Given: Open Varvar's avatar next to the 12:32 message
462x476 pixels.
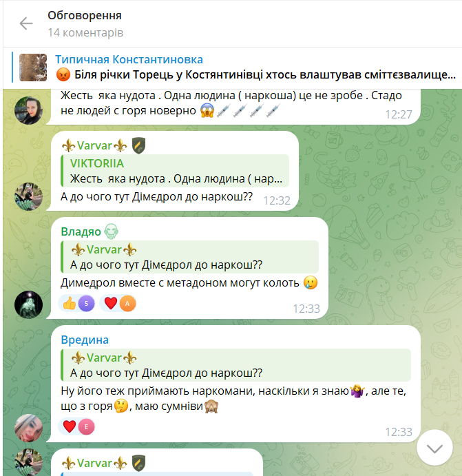Looking at the screenshot, I should click(x=28, y=196).
